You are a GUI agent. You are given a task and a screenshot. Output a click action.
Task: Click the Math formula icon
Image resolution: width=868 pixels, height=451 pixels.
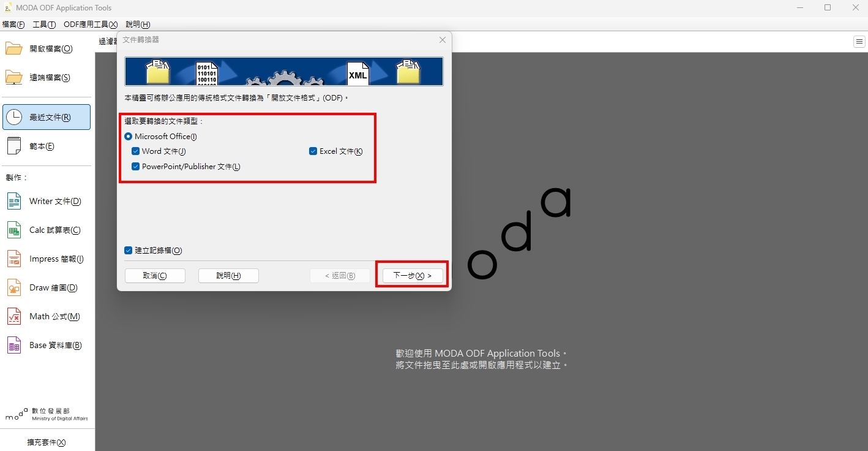coord(14,316)
